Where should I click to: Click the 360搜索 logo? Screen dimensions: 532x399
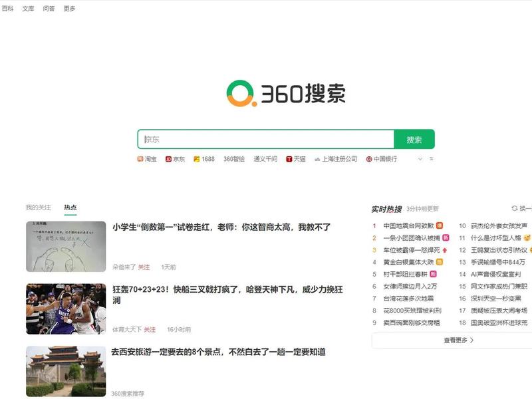tap(286, 93)
